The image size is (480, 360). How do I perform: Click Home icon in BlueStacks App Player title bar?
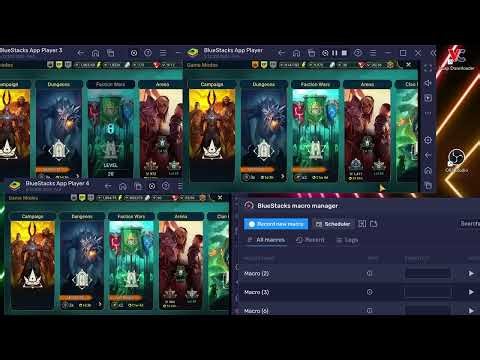[296, 53]
